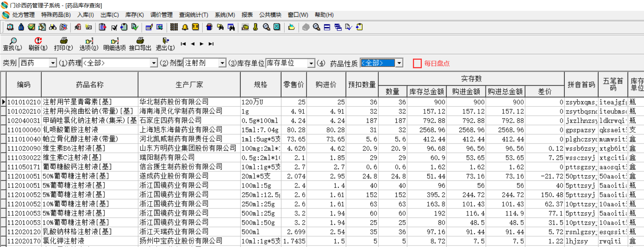
Task: Open the 处方管理 menu
Action: pyautogui.click(x=23, y=15)
